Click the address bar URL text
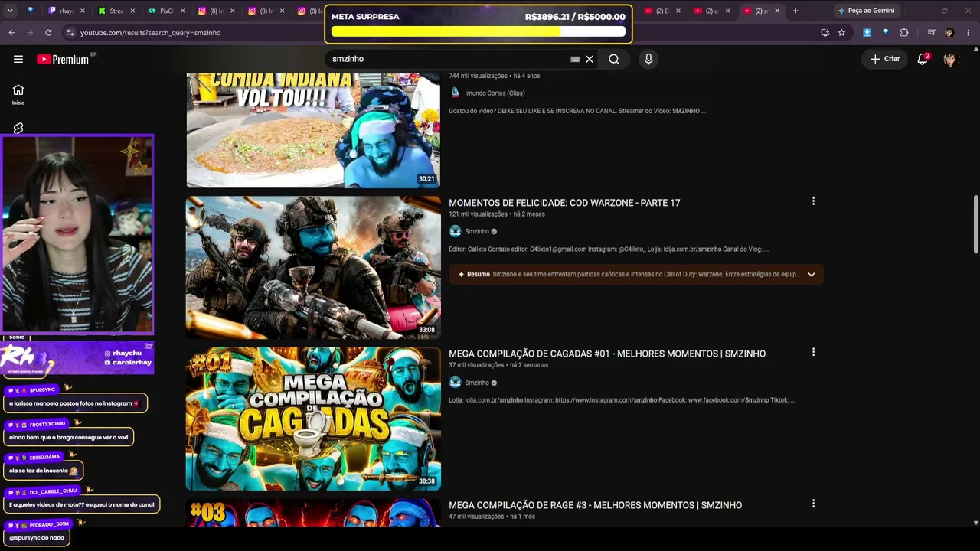This screenshot has height=551, width=980. [x=151, y=33]
